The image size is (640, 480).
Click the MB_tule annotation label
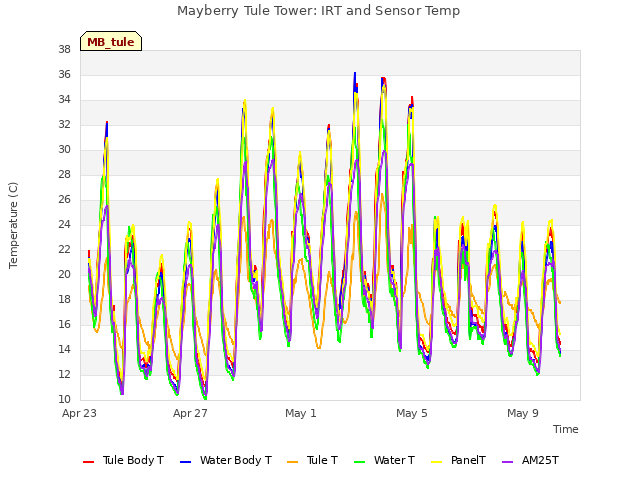pyautogui.click(x=111, y=41)
